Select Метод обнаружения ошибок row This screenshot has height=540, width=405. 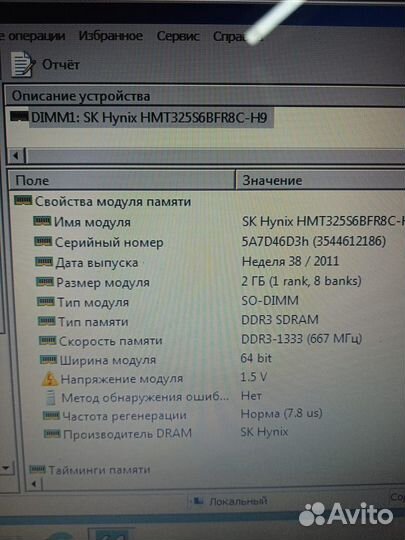[x=145, y=397]
